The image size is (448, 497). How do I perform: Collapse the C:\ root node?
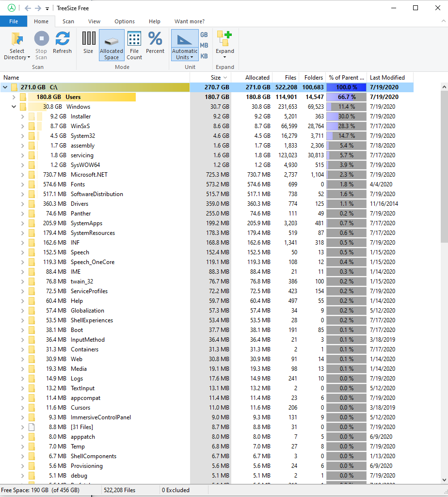pos(5,87)
